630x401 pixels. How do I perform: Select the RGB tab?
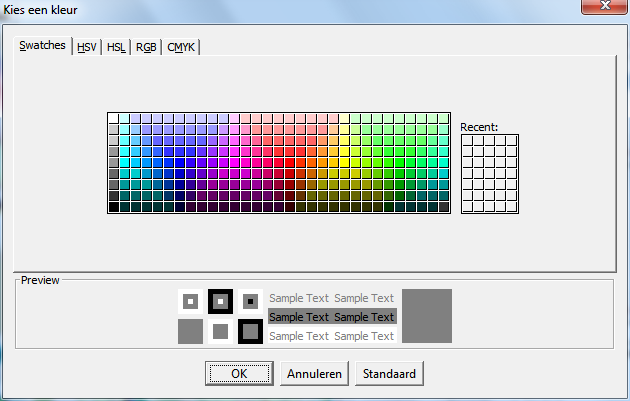pos(146,47)
